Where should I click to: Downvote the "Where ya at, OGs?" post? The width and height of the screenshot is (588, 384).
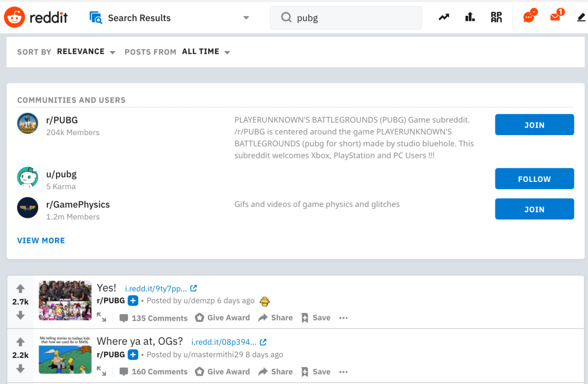20,369
